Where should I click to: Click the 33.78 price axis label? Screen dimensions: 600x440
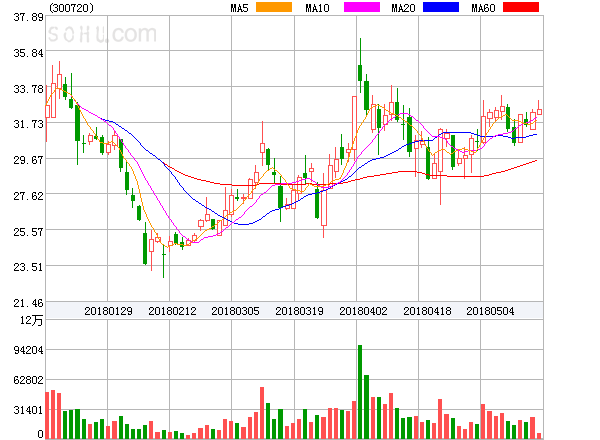tap(28, 89)
